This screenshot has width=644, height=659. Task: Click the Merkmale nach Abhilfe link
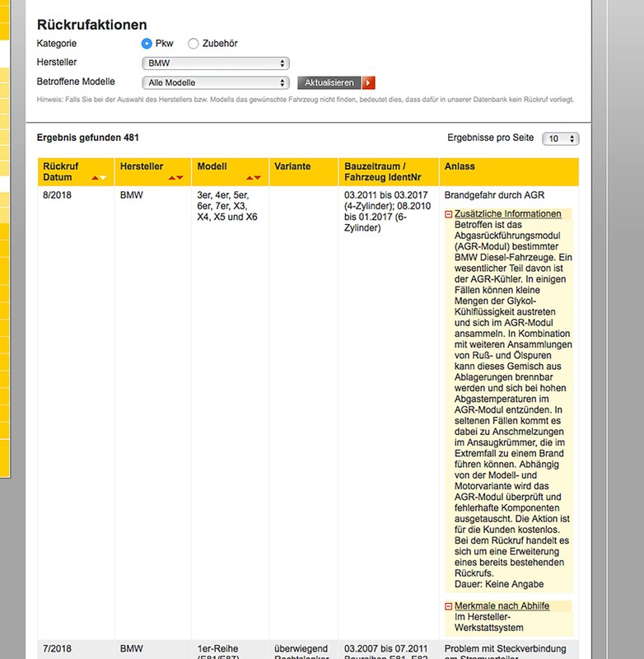click(x=502, y=605)
